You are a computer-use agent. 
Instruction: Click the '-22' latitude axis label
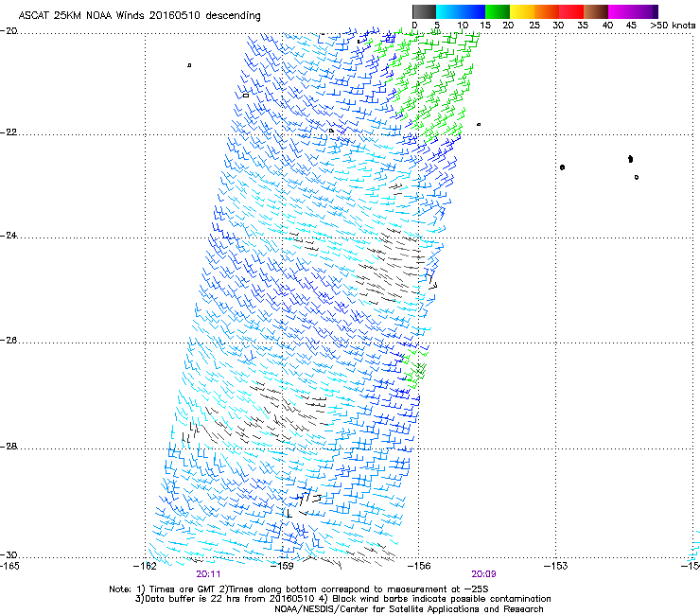(x=9, y=132)
